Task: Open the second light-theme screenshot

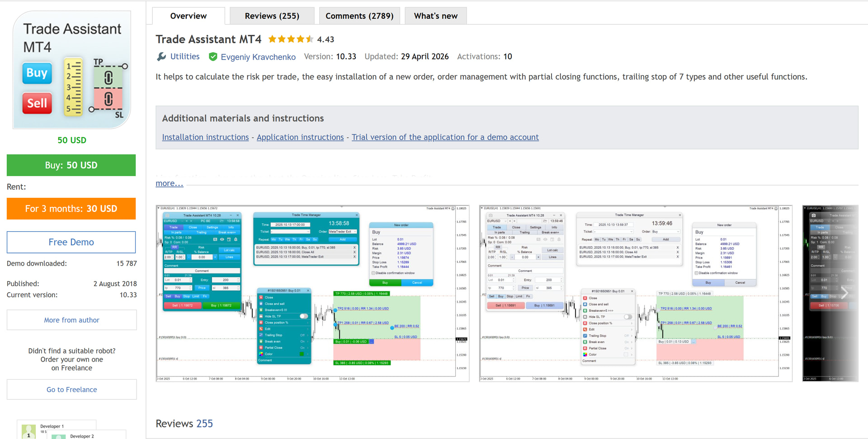Action: [636, 293]
